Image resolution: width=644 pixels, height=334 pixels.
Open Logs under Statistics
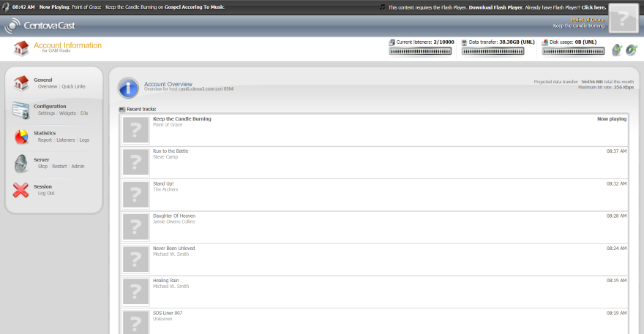tap(84, 140)
